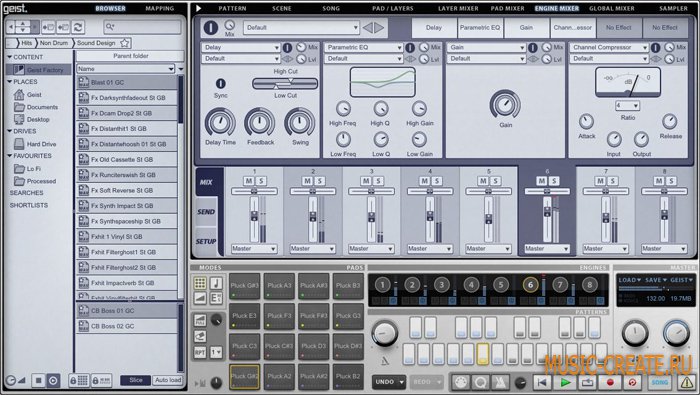The image size is (700, 395).
Task: Click the Gain knob
Action: (505, 105)
